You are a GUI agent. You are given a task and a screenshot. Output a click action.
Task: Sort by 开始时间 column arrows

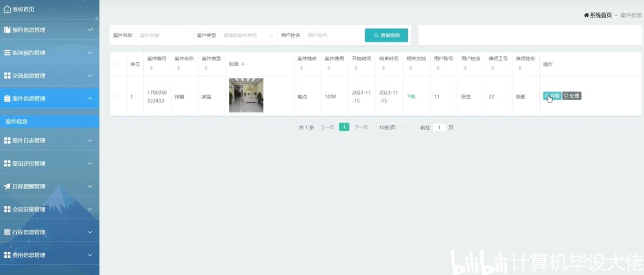[355, 68]
